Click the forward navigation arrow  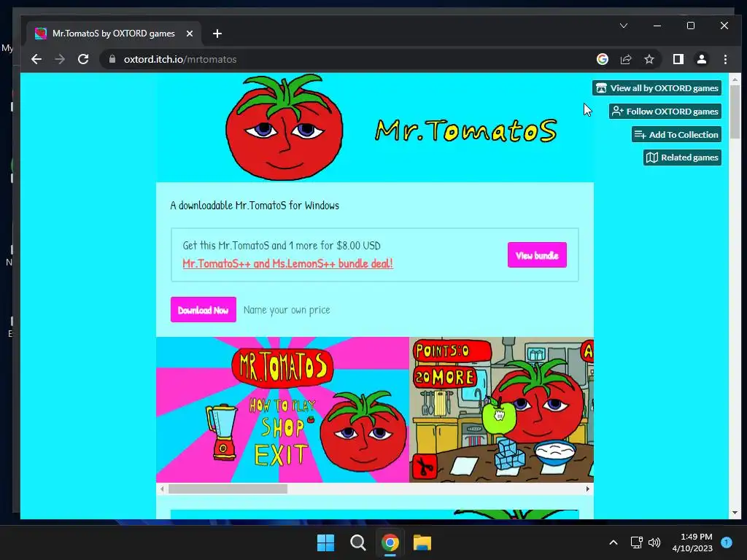(x=60, y=59)
